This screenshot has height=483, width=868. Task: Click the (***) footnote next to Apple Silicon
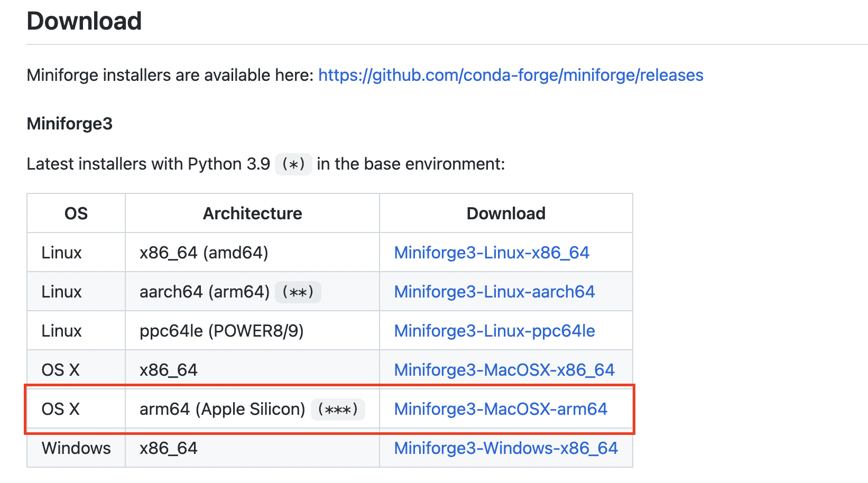[339, 409]
